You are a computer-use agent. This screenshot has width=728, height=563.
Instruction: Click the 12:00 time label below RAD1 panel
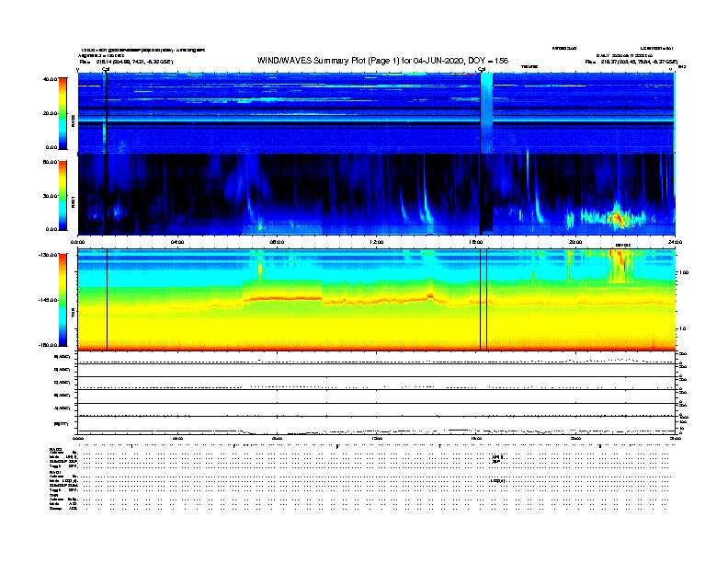coord(377,242)
